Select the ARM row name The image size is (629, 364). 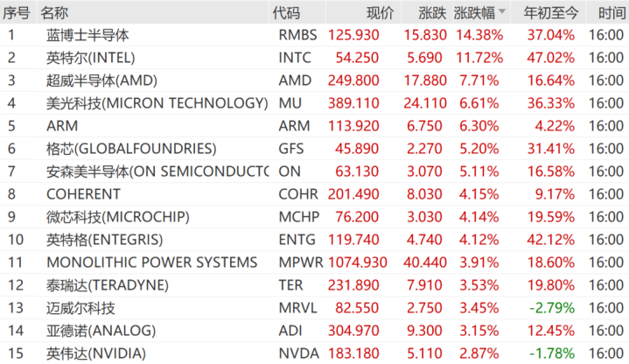pyautogui.click(x=62, y=126)
